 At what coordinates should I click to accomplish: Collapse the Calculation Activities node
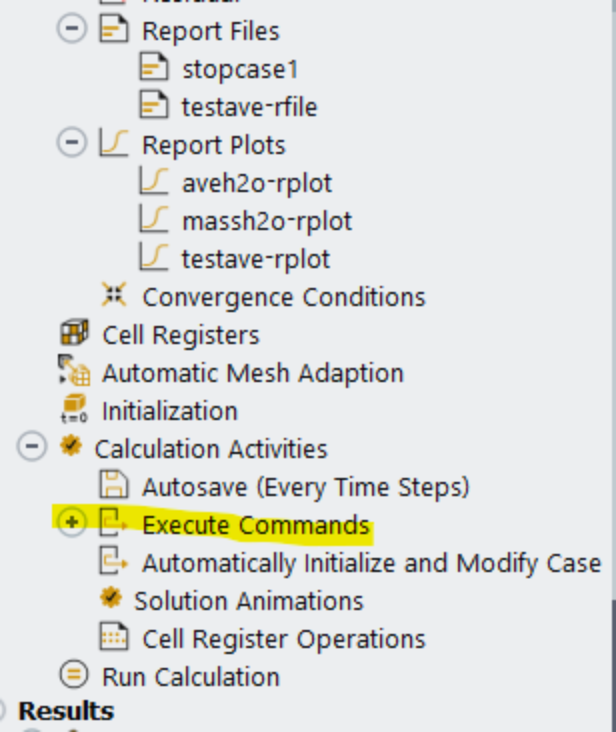click(x=32, y=449)
